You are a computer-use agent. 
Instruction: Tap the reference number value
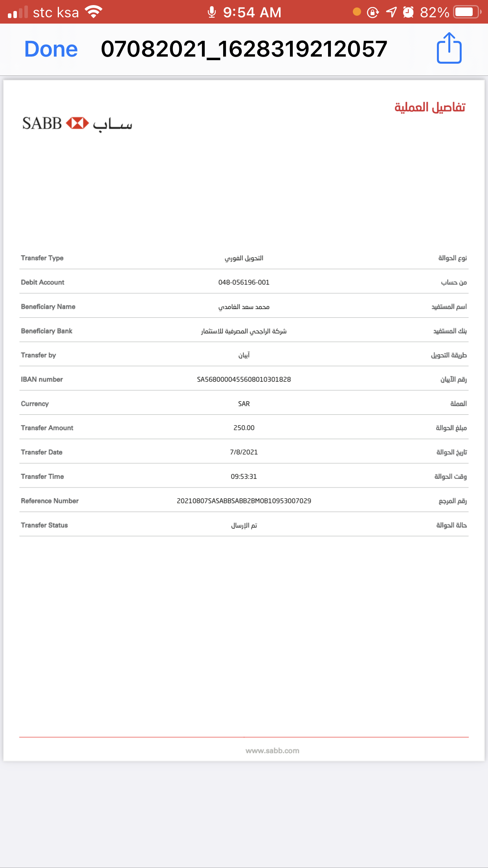[x=244, y=501]
